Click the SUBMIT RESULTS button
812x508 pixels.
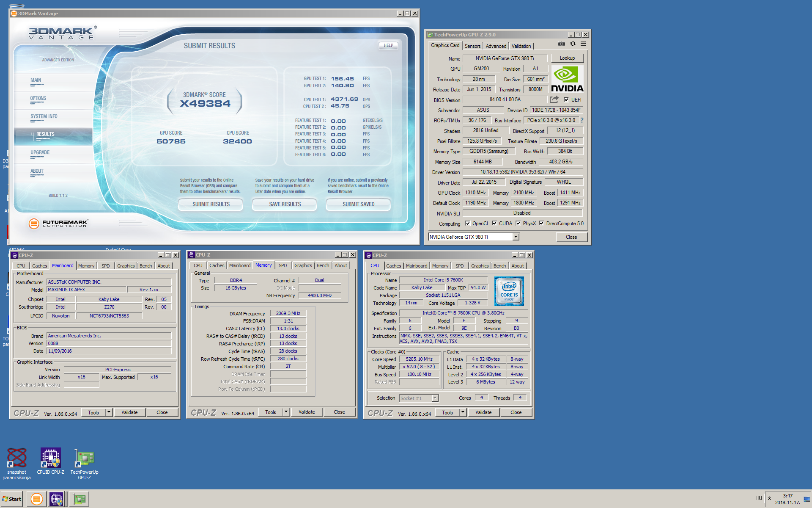coord(211,204)
